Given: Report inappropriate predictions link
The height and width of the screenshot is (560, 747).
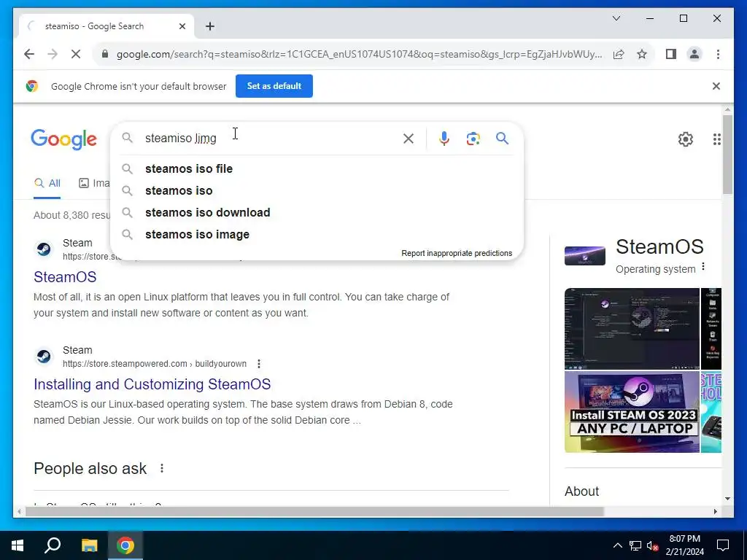Looking at the screenshot, I should pyautogui.click(x=457, y=253).
